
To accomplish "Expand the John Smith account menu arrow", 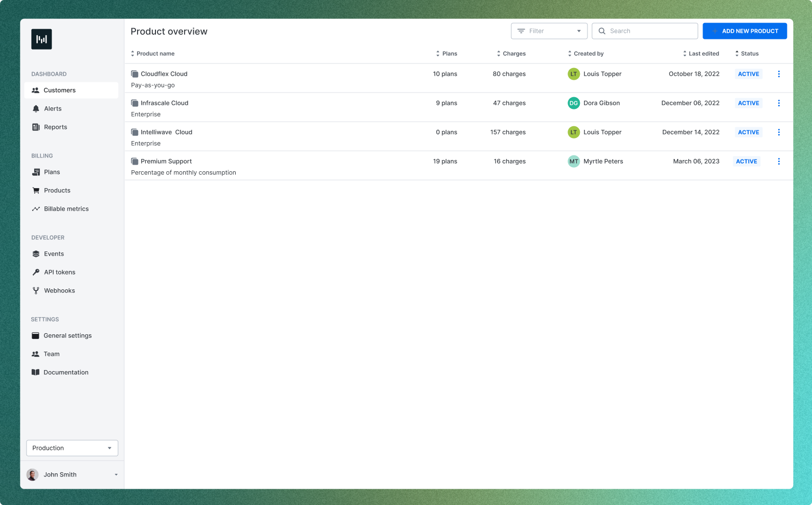I will tap(116, 475).
